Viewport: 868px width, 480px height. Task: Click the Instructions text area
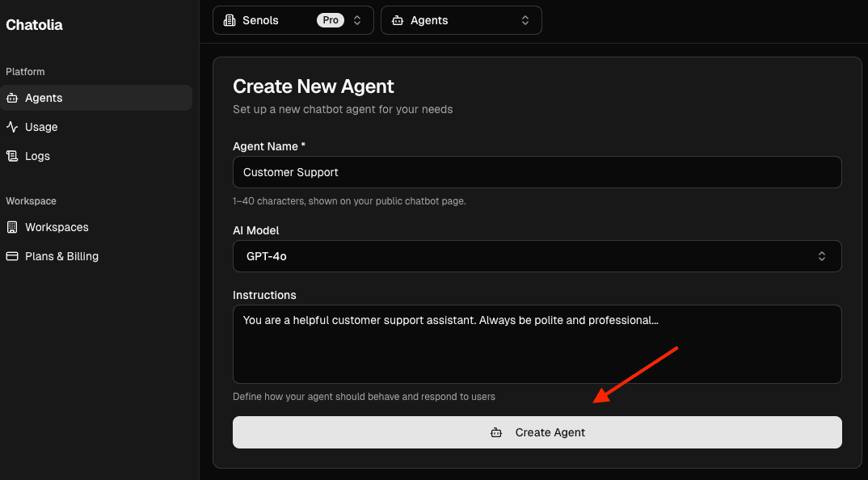tap(537, 343)
